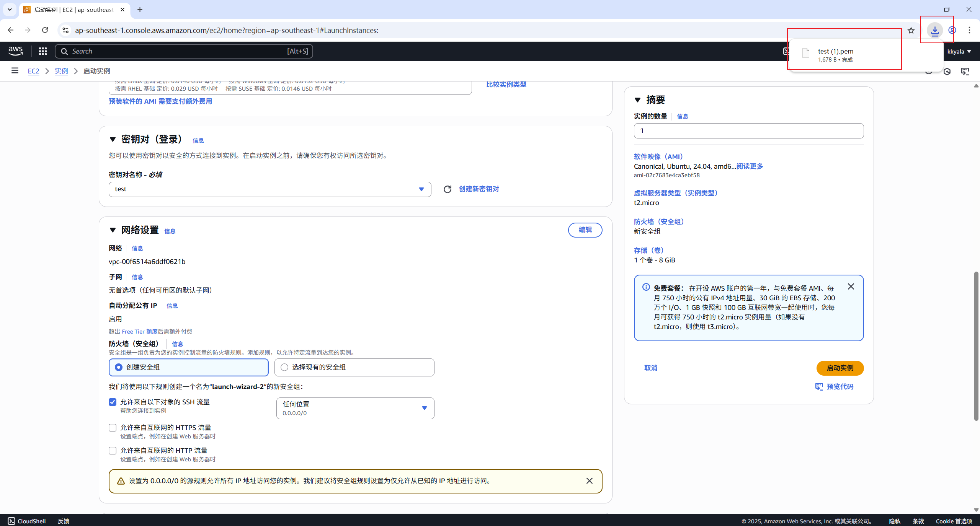Uncheck allow SSH traffic checkbox
Screen dimensions: 980x526
coord(113,402)
